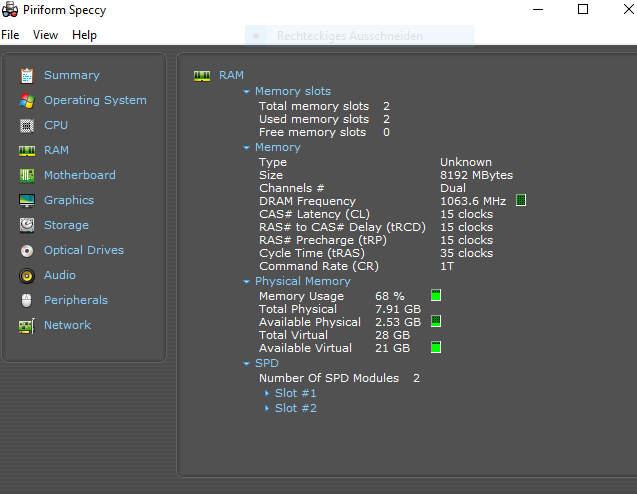The width and height of the screenshot is (637, 494).
Task: Select the Total memory slots row
Action: 325,106
